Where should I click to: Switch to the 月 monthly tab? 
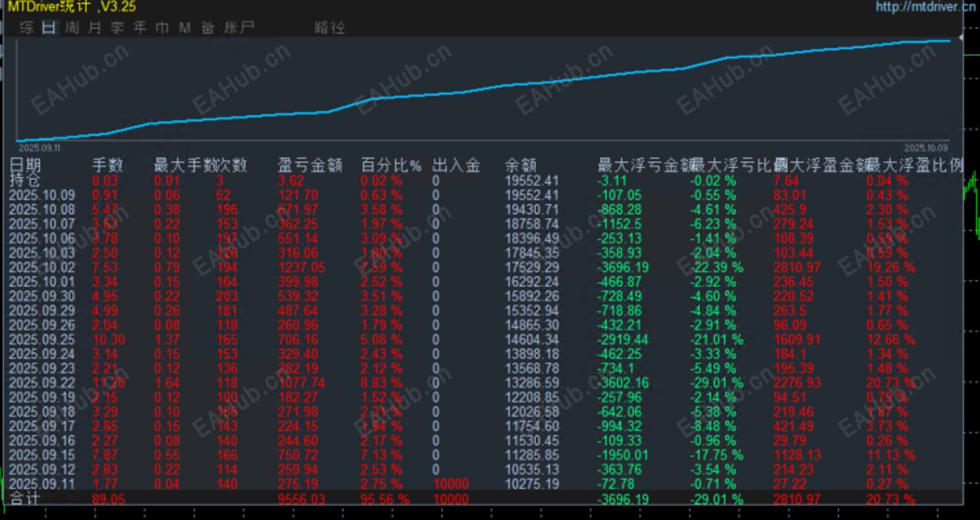(x=95, y=27)
